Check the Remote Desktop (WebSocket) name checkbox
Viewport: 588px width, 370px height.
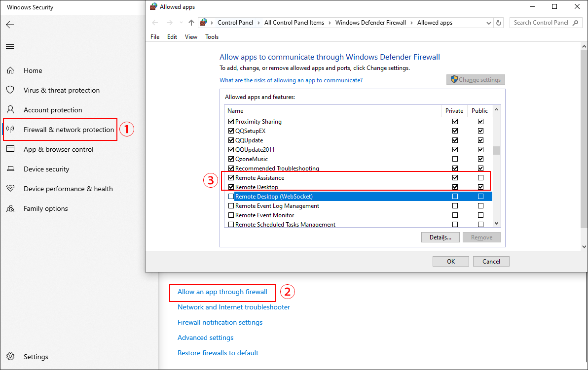point(231,196)
